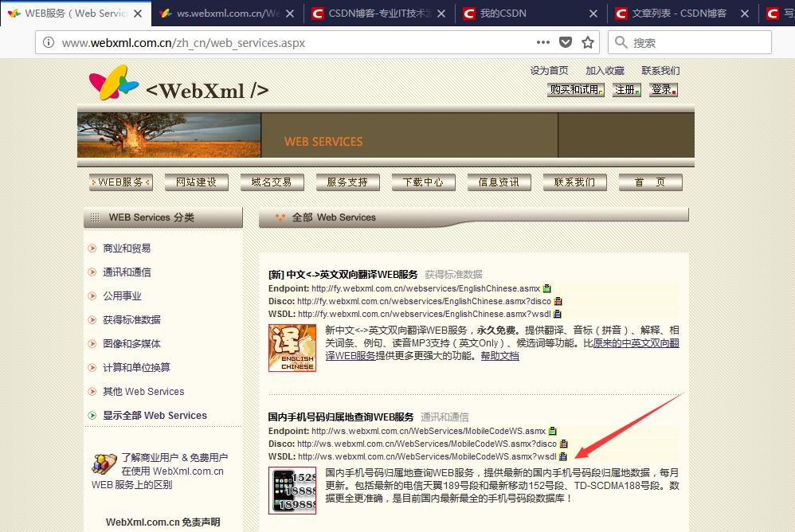
Task: Bookmark this page with the star icon
Action: tap(588, 42)
